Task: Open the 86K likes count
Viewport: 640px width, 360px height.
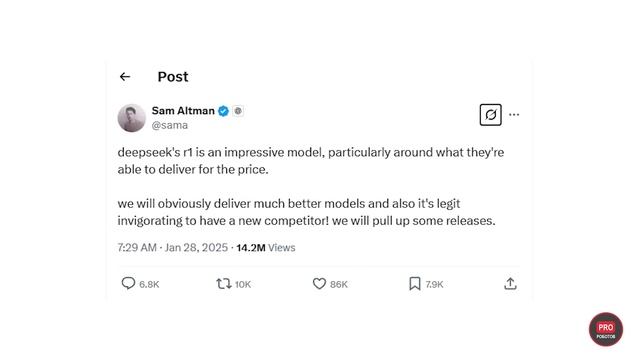Action: [x=339, y=284]
